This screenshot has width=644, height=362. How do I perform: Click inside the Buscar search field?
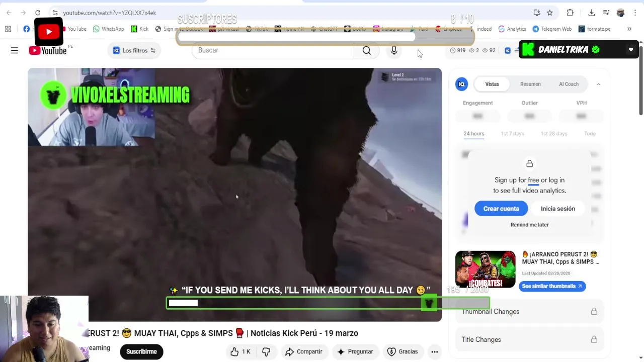[273, 50]
